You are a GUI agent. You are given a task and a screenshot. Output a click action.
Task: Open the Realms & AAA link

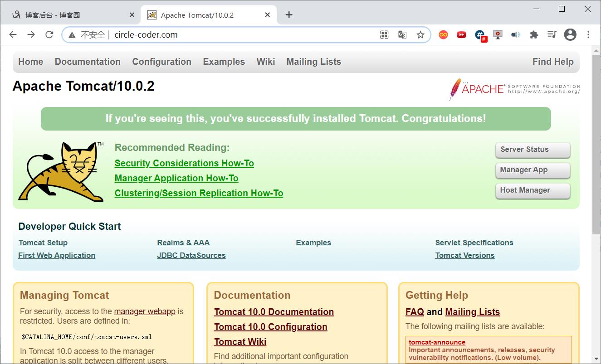183,243
